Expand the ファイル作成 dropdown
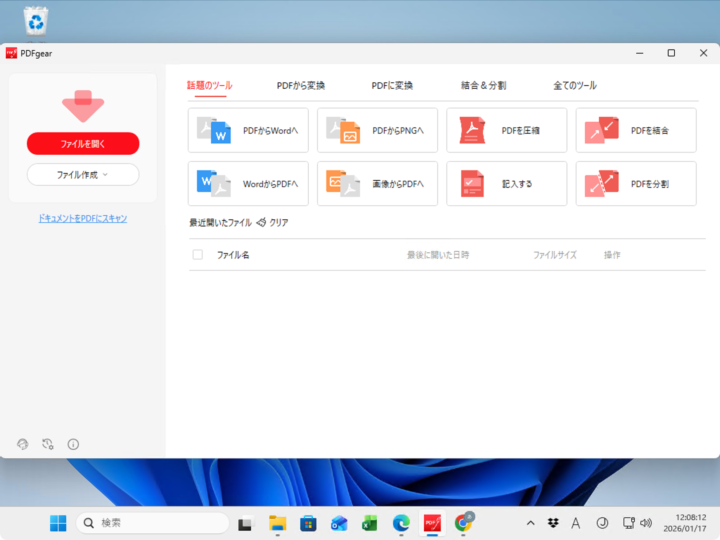720x540 pixels. 83,175
